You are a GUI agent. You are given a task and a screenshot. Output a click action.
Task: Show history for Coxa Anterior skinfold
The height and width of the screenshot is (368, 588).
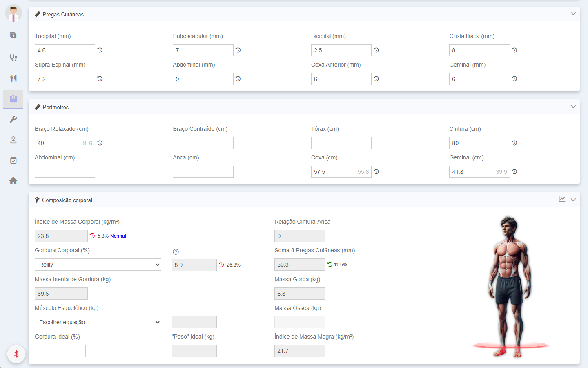376,79
